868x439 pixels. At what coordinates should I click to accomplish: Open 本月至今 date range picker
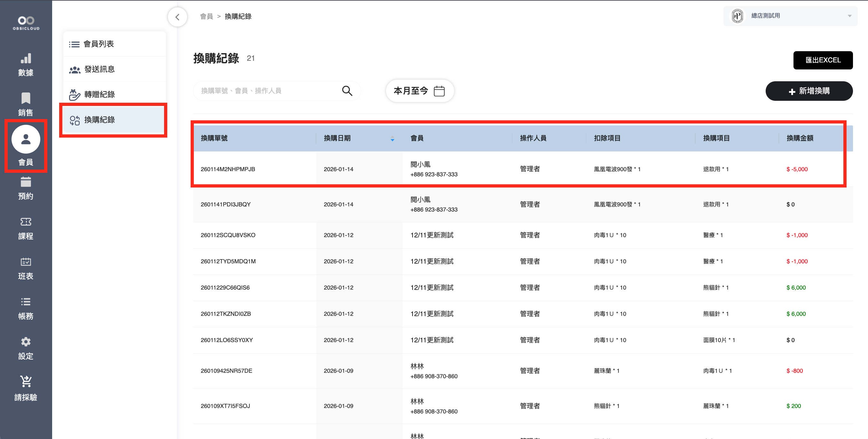coord(419,91)
